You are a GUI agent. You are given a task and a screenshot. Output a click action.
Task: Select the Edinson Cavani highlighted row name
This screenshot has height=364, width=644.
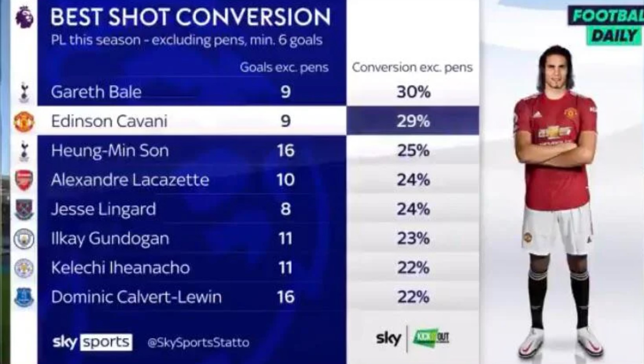coord(109,121)
